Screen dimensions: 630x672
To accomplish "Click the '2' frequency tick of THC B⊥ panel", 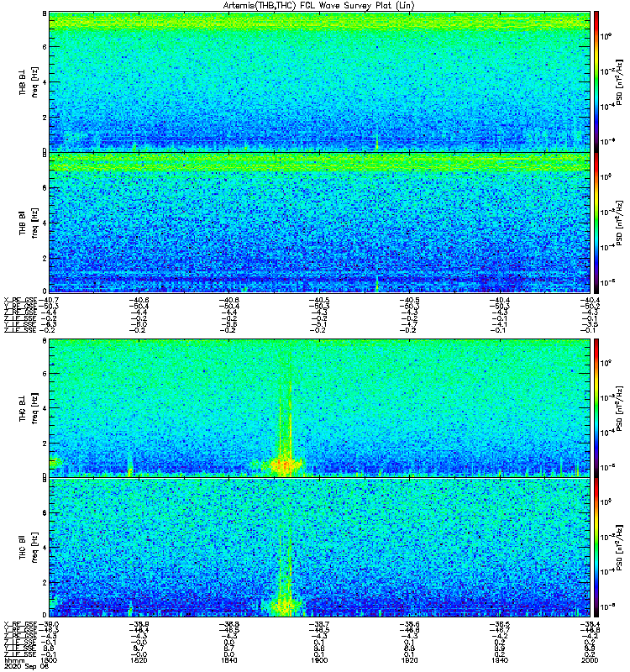I will pos(45,444).
